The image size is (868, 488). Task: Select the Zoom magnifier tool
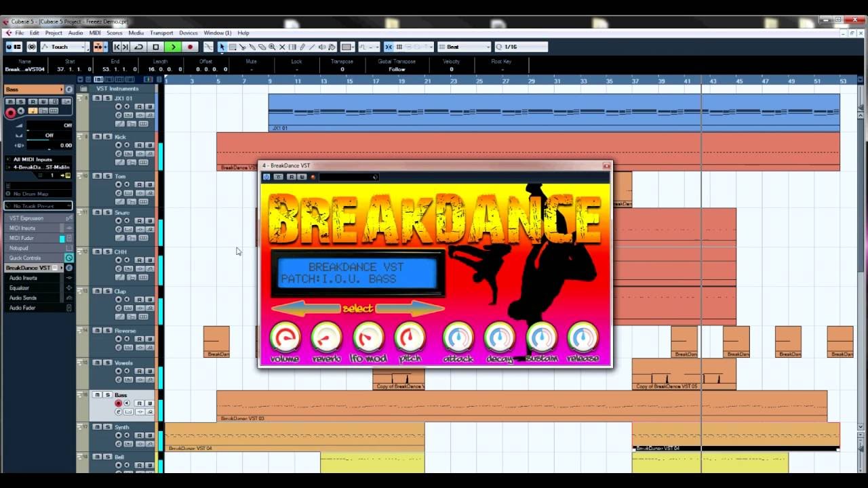pos(272,47)
